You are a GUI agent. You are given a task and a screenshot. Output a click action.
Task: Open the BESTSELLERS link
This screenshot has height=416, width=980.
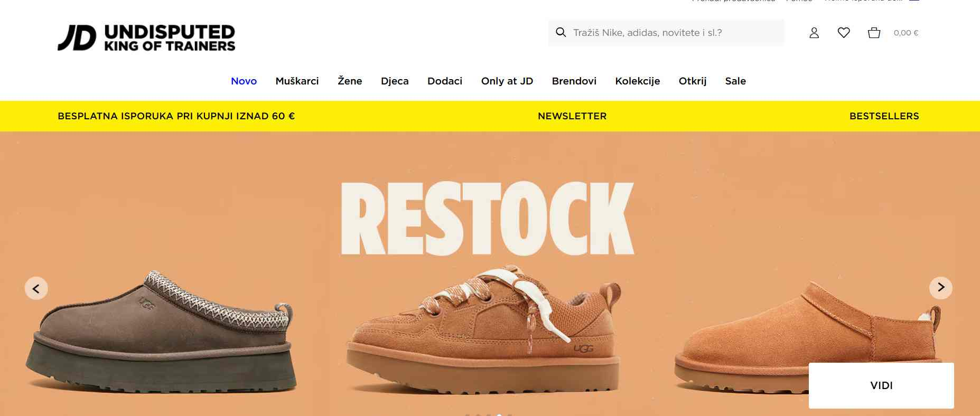tap(884, 116)
